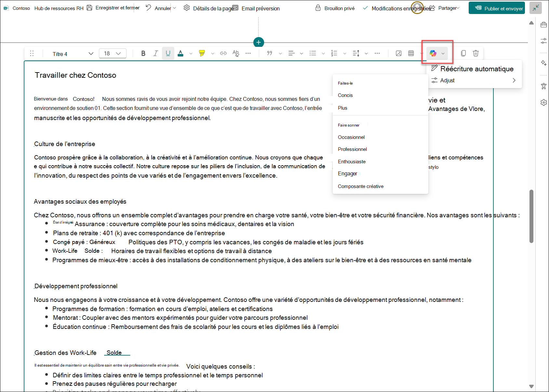Open the Titre 4 style dropdown
The height and width of the screenshot is (392, 549).
point(73,54)
